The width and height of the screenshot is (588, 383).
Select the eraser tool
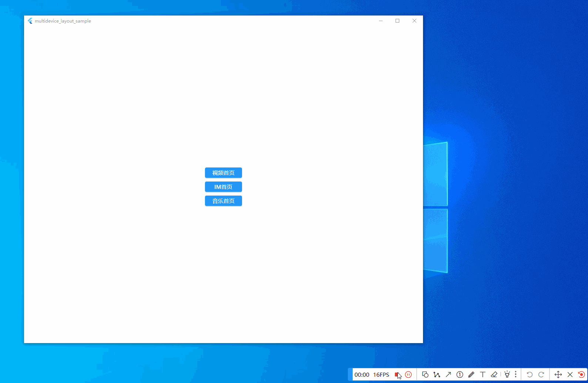494,374
